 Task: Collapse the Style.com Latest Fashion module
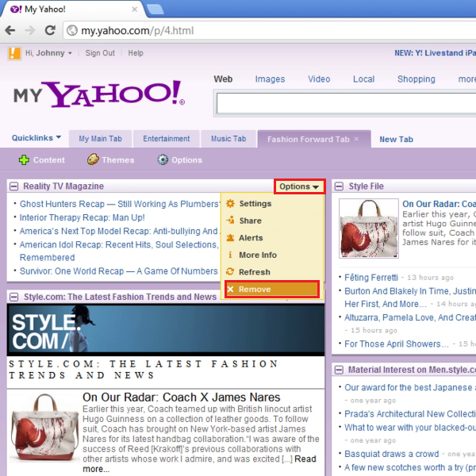[x=14, y=297]
